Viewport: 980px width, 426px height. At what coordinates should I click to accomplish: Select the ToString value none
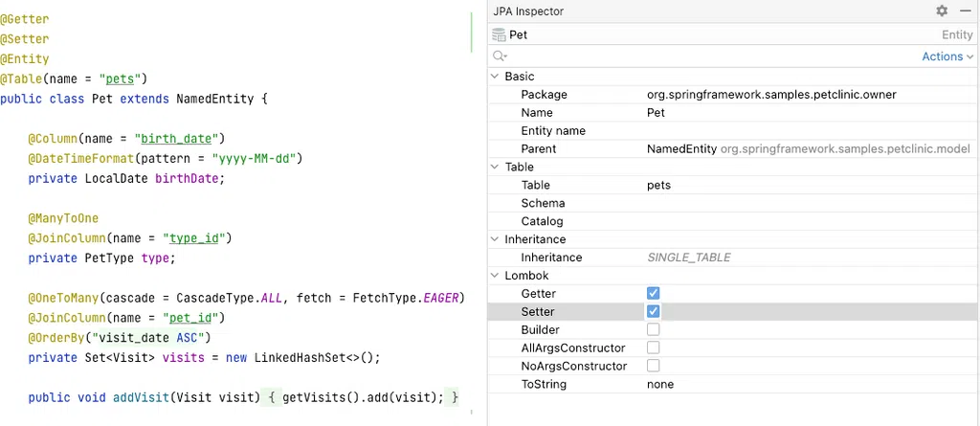tap(660, 384)
